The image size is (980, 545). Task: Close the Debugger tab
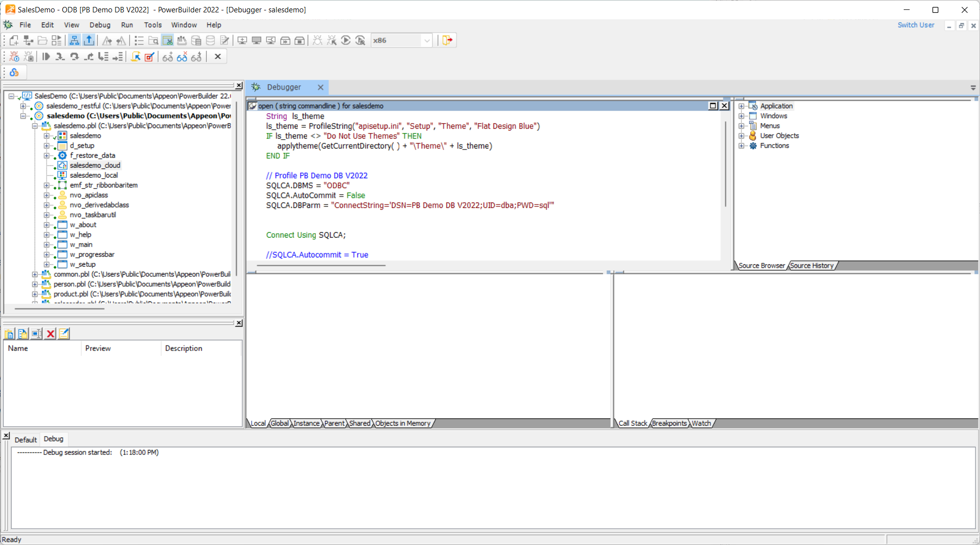coord(321,87)
